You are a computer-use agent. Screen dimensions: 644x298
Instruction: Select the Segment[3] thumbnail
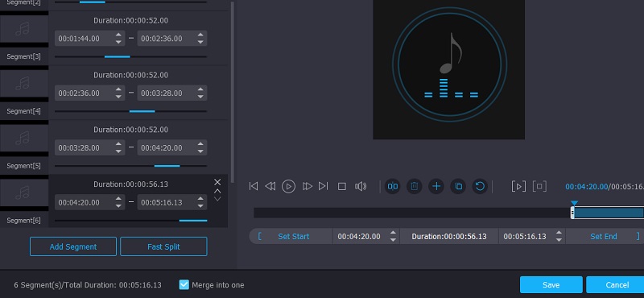[x=24, y=29]
